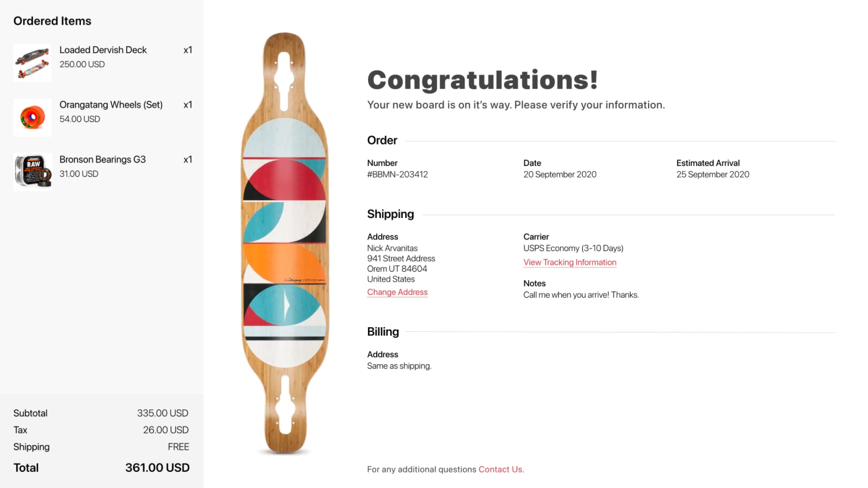Click the Loaded Dervish Deck product thumbnail
Viewport: 868px width, 488px height.
tap(32, 62)
